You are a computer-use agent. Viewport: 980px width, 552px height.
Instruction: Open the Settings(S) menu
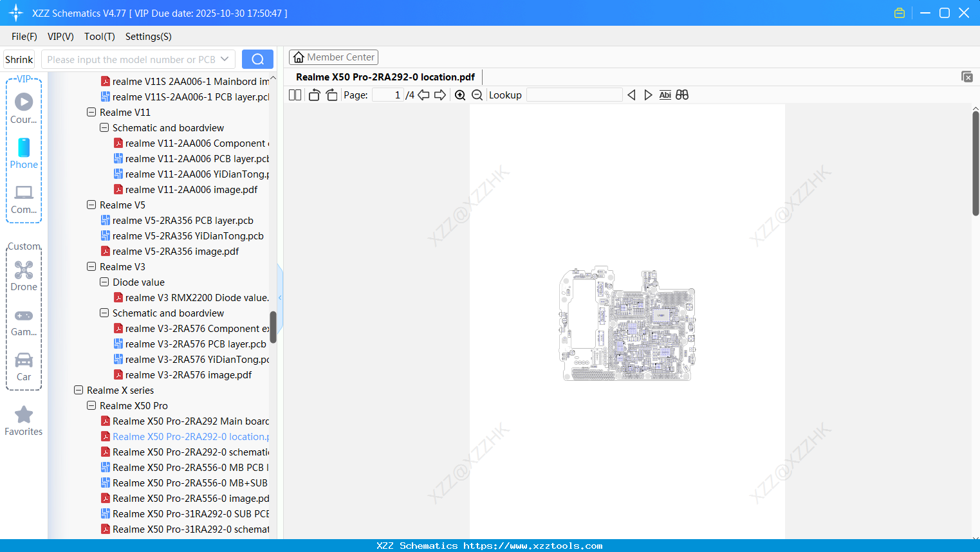coord(149,37)
